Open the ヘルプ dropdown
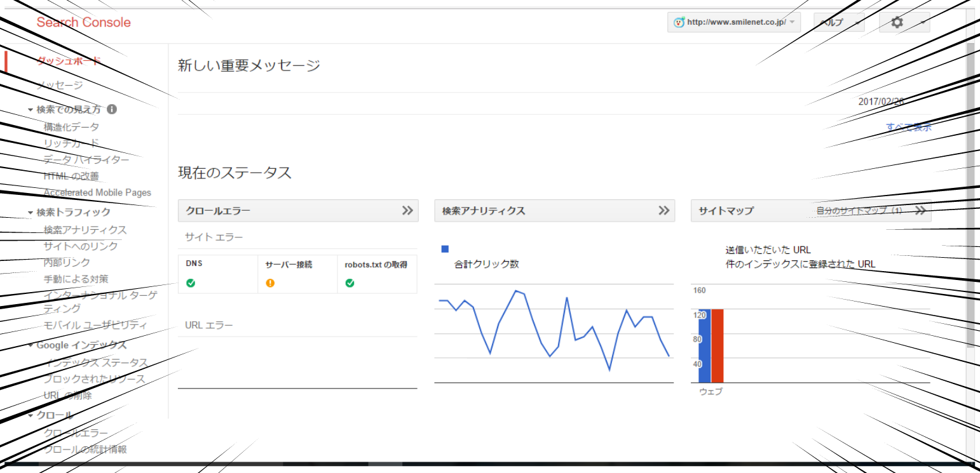Image resolution: width=980 pixels, height=473 pixels. (x=839, y=22)
